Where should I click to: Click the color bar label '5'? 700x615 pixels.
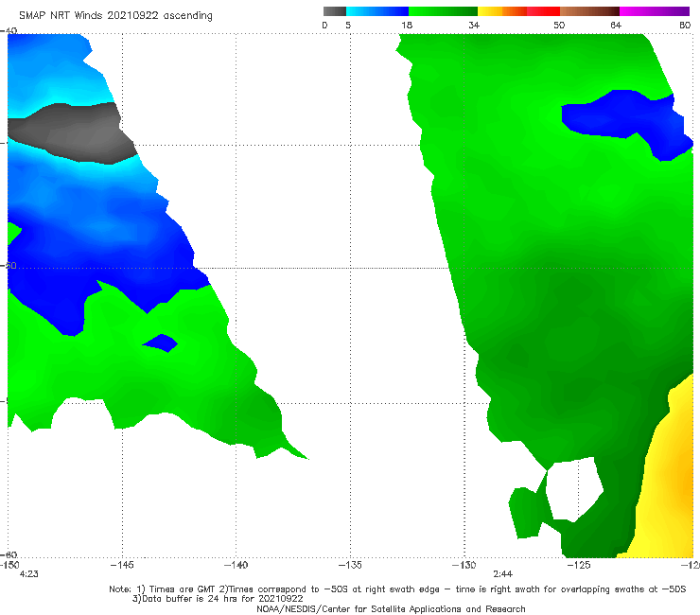[348, 25]
